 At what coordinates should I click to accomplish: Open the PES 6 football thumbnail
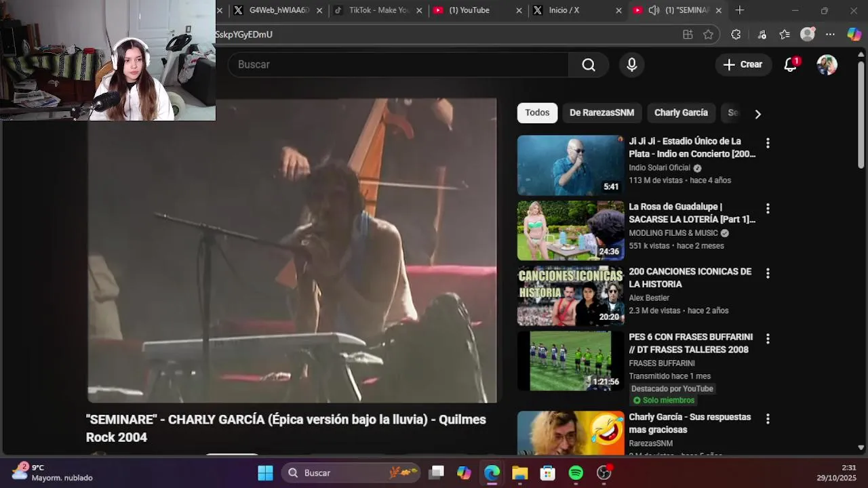click(x=570, y=361)
